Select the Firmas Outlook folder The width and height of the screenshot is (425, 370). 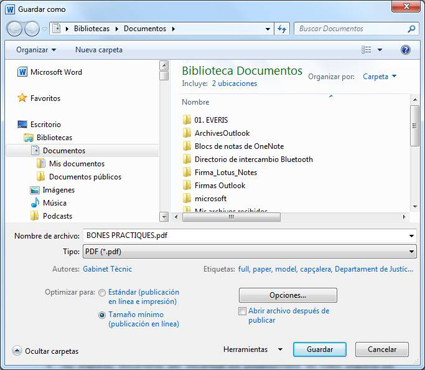pos(214,185)
